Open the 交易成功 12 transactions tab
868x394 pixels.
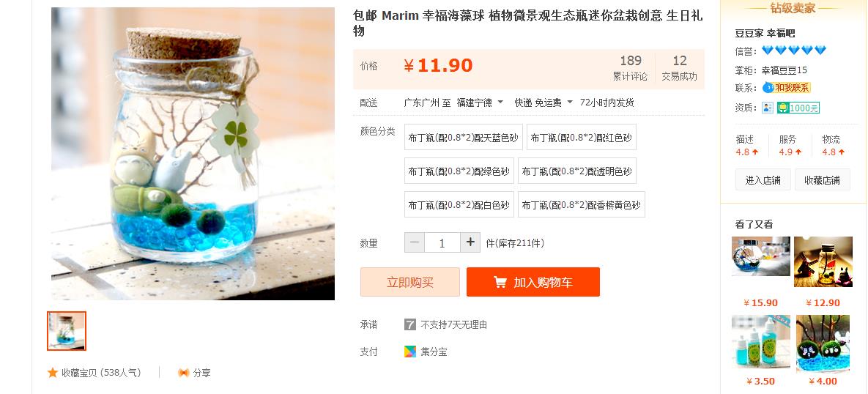coord(679,69)
